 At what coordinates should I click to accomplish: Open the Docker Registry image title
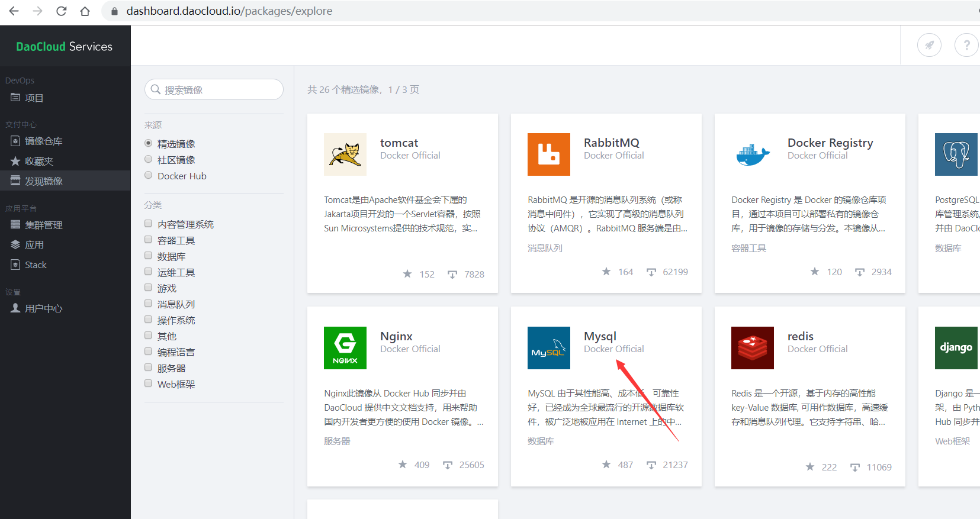(x=830, y=143)
